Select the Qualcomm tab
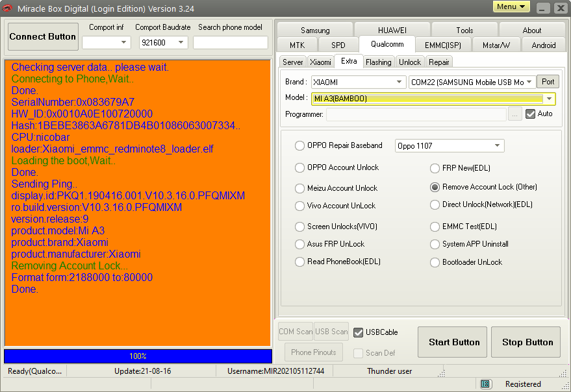This screenshot has width=571, height=392. click(x=387, y=44)
